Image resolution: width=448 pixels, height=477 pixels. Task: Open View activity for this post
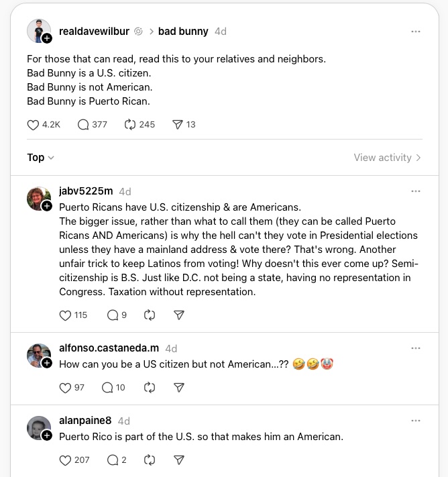(387, 158)
